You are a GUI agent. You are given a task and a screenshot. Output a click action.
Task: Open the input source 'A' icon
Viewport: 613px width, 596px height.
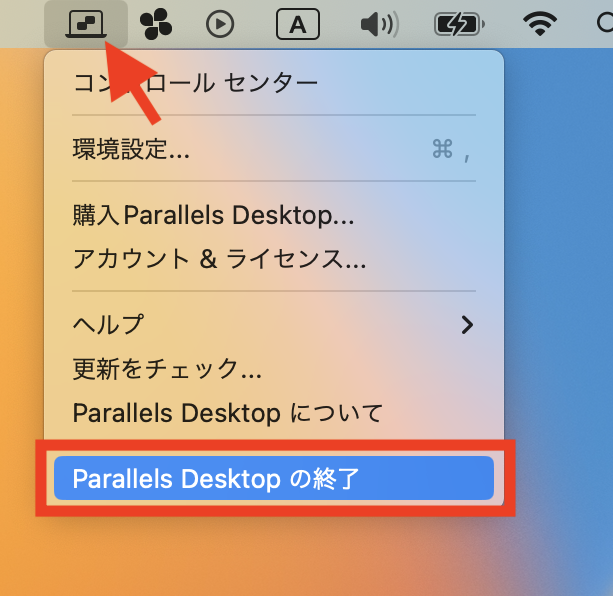point(298,25)
